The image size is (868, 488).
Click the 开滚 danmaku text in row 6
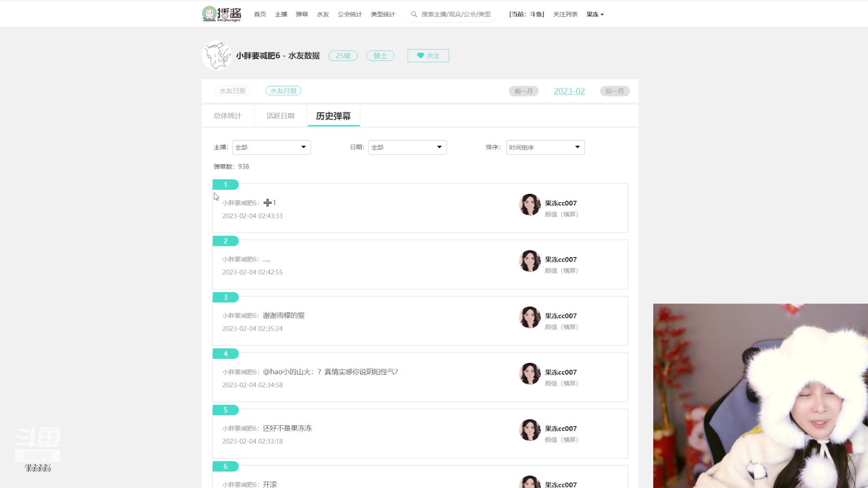point(270,484)
